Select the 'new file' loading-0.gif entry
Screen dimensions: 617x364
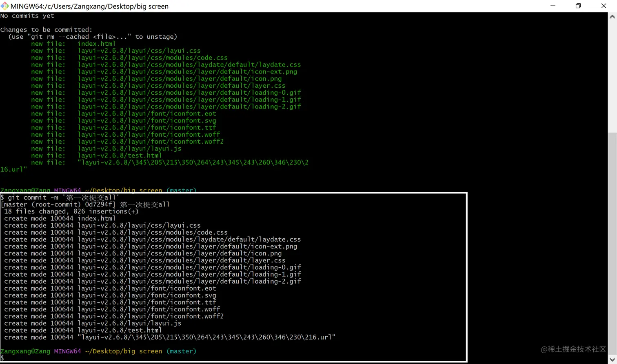[166, 93]
